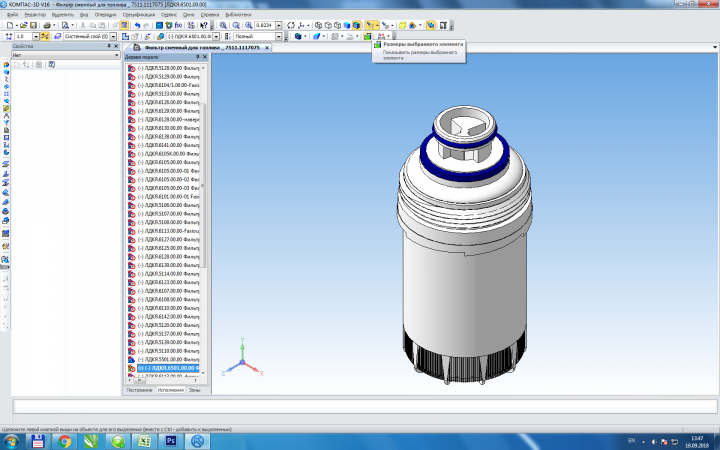This screenshot has height=450, width=720.
Task: Select the wireframe display mode cube icon
Action: click(318, 25)
